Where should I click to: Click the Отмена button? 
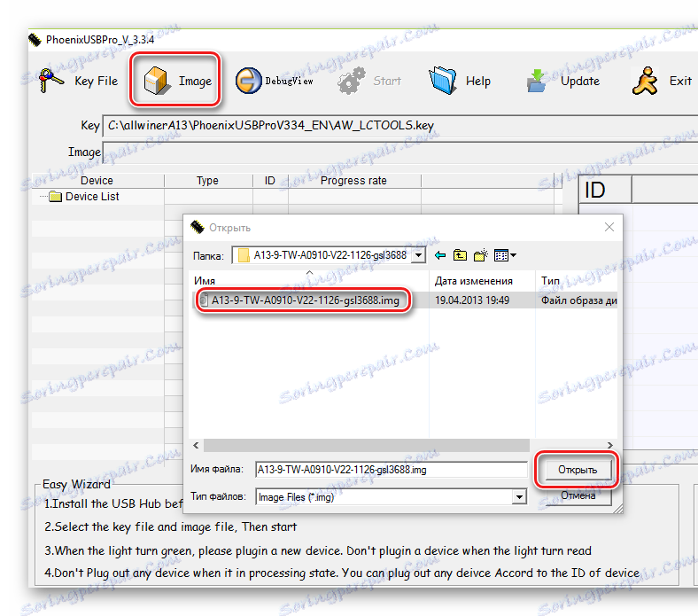(x=578, y=495)
